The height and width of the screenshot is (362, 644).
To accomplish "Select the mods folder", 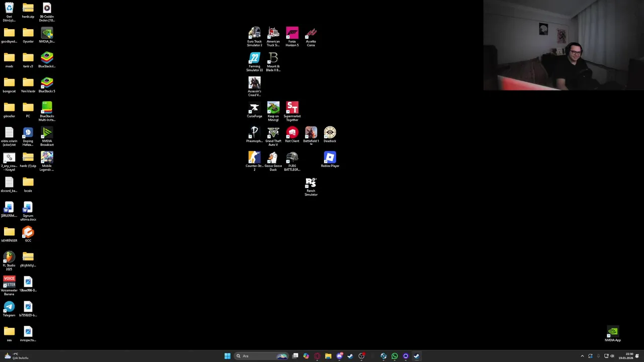I will pos(9,60).
